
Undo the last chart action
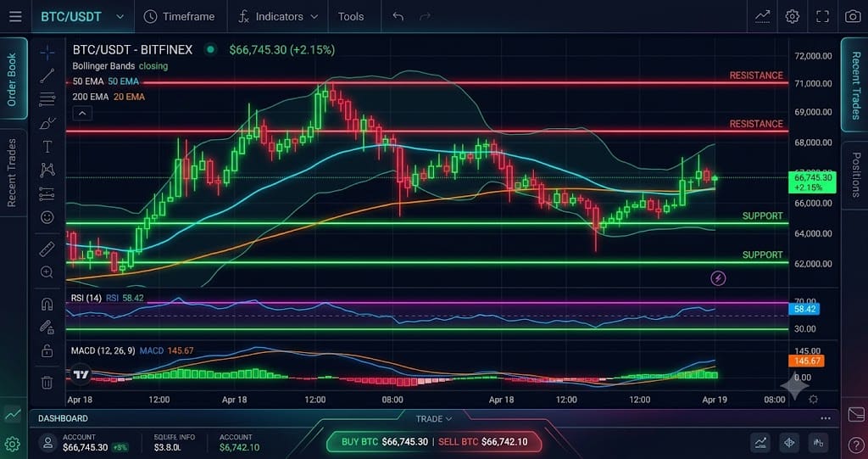click(x=398, y=17)
